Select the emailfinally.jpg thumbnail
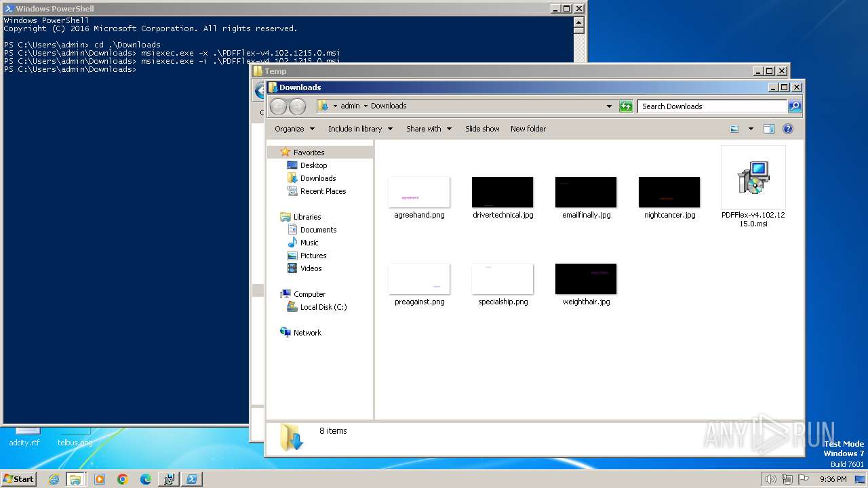 586,192
